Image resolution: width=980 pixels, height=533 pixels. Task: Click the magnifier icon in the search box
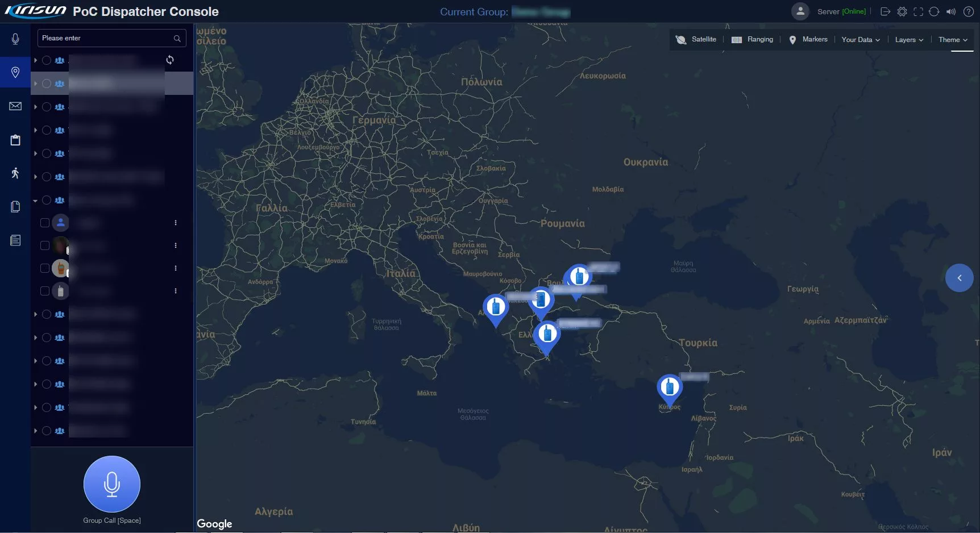pos(177,38)
